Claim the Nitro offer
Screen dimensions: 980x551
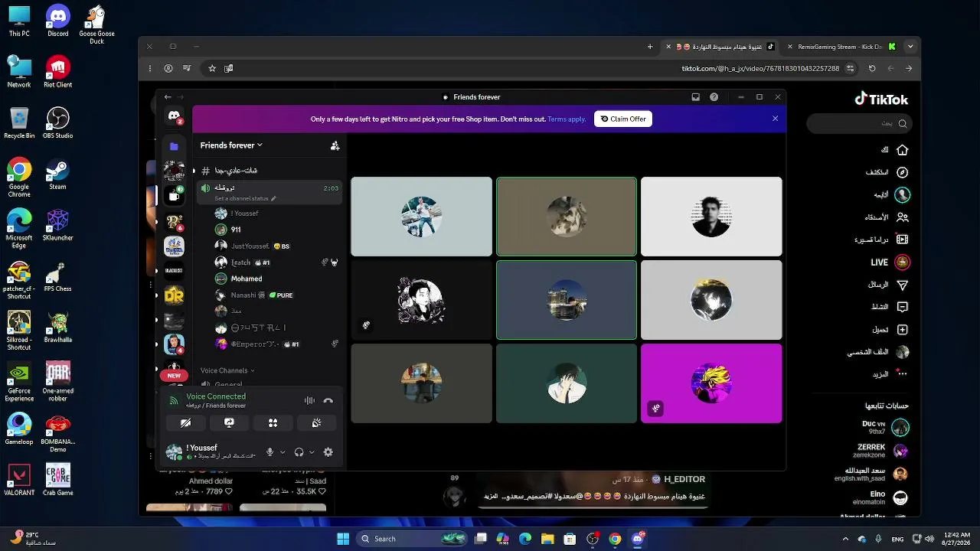click(623, 119)
